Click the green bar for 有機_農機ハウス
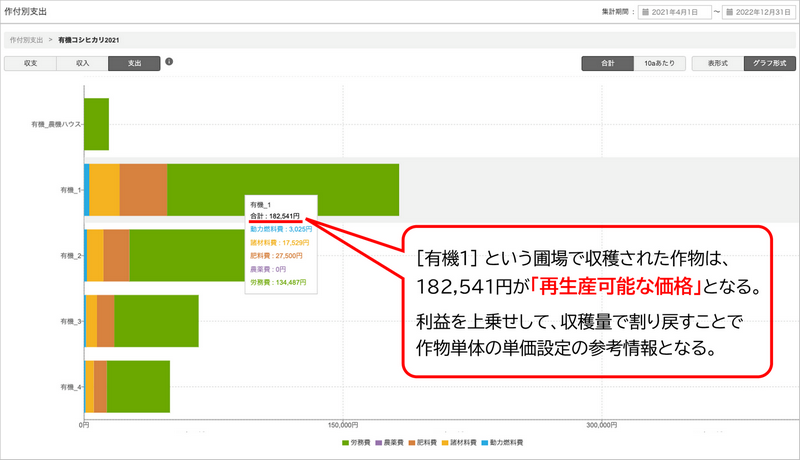Image resolution: width=800 pixels, height=460 pixels. coord(96,124)
